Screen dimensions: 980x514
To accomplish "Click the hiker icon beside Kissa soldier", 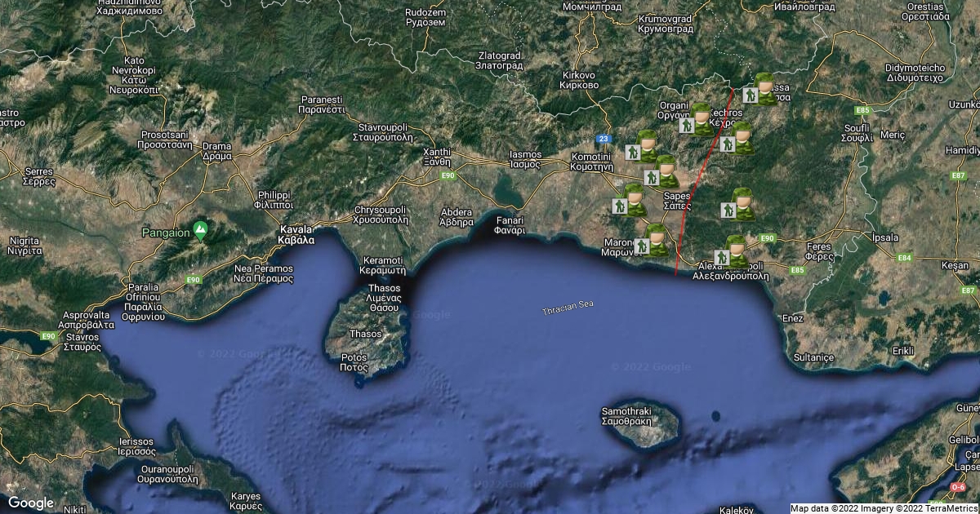I will click(x=751, y=95).
